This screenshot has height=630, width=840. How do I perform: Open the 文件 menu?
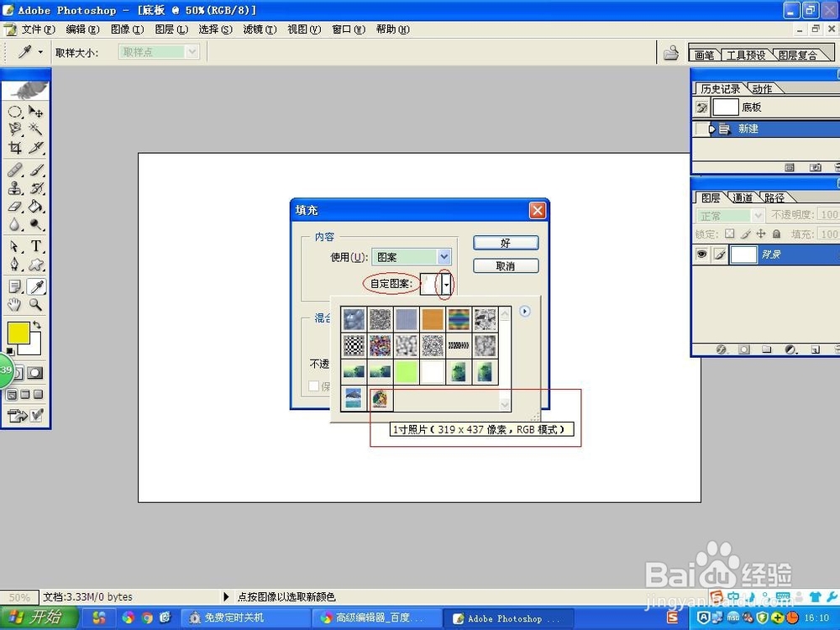[x=38, y=29]
